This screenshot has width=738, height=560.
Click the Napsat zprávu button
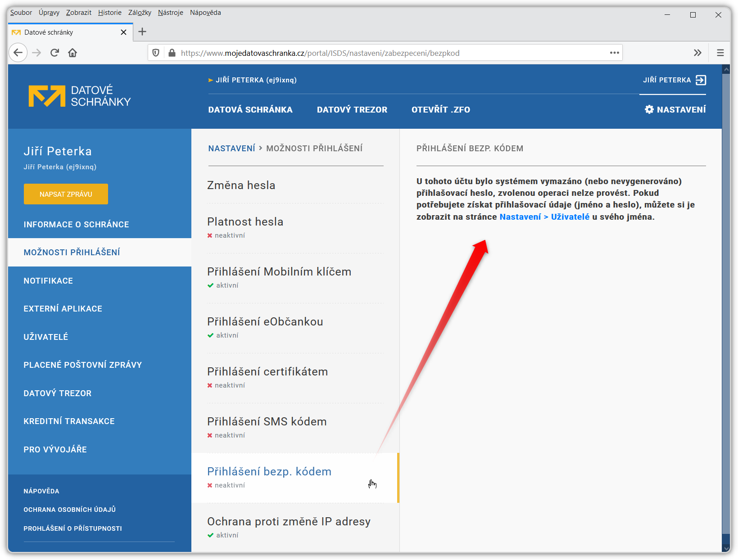(x=66, y=194)
